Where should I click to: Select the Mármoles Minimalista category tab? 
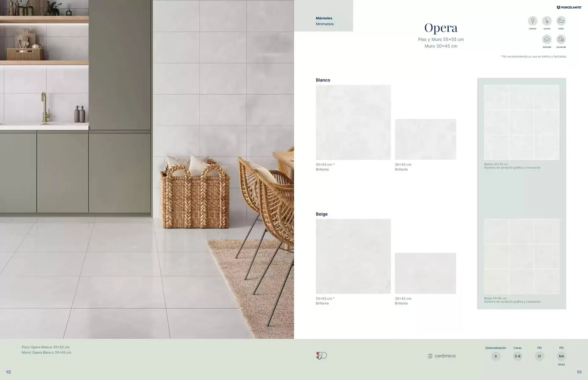point(324,21)
